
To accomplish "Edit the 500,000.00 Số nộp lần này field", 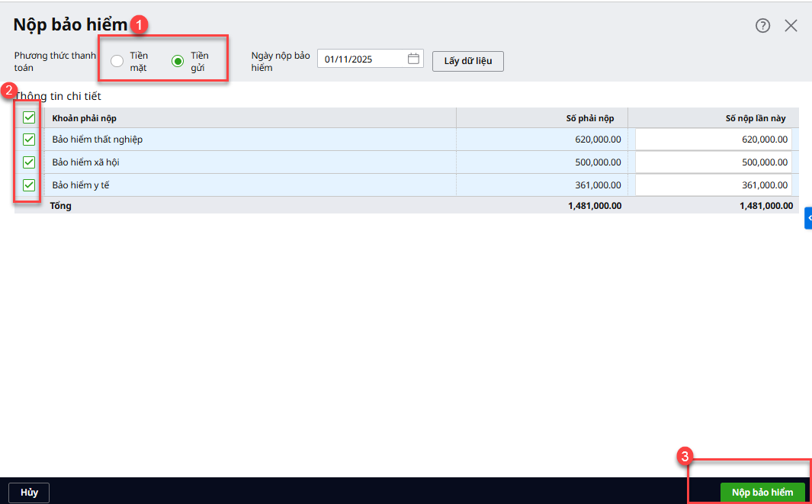I will (712, 162).
